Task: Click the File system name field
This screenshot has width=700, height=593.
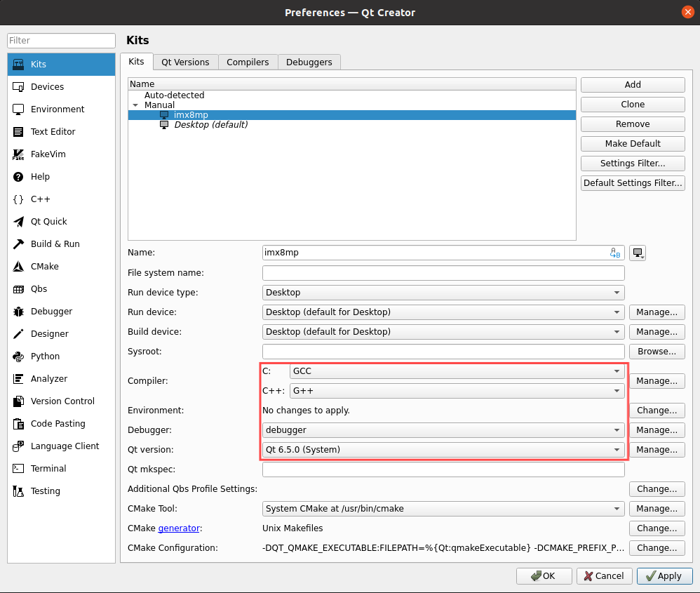Action: (x=443, y=273)
